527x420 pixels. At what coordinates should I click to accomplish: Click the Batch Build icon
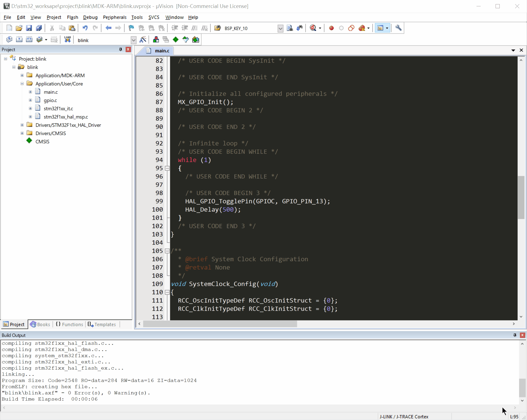click(39, 40)
